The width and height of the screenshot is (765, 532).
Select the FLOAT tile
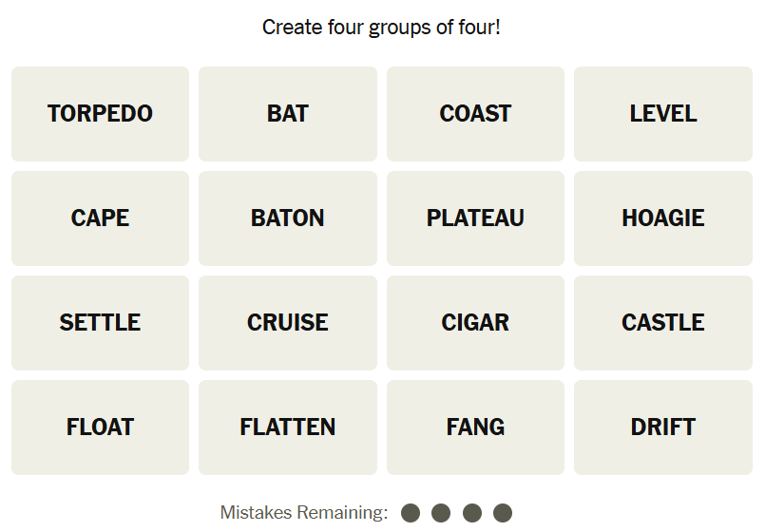pos(100,427)
